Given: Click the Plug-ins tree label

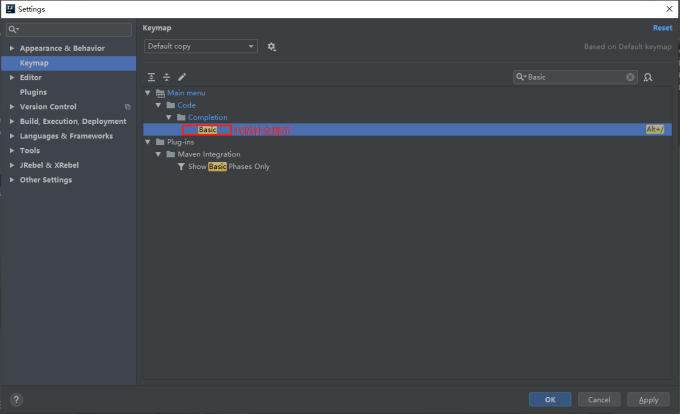Looking at the screenshot, I should click(181, 142).
